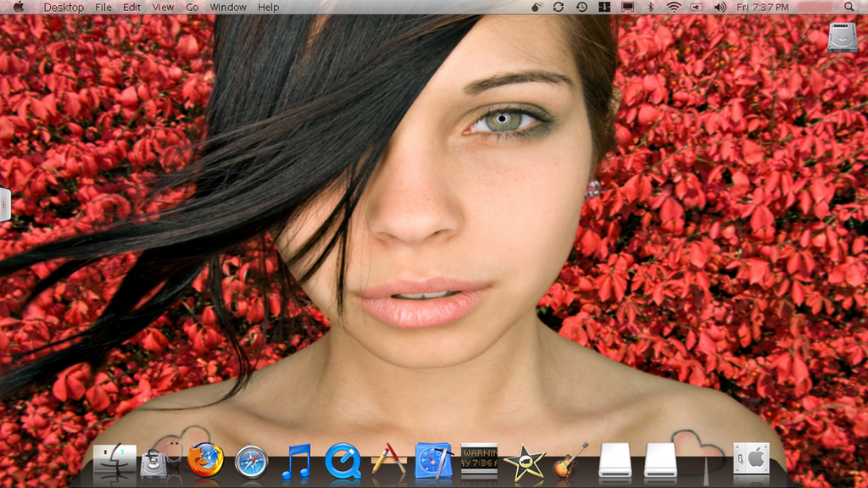This screenshot has width=868, height=488.
Task: Launch Dashcode blueprint icon in dock
Action: pos(433,460)
